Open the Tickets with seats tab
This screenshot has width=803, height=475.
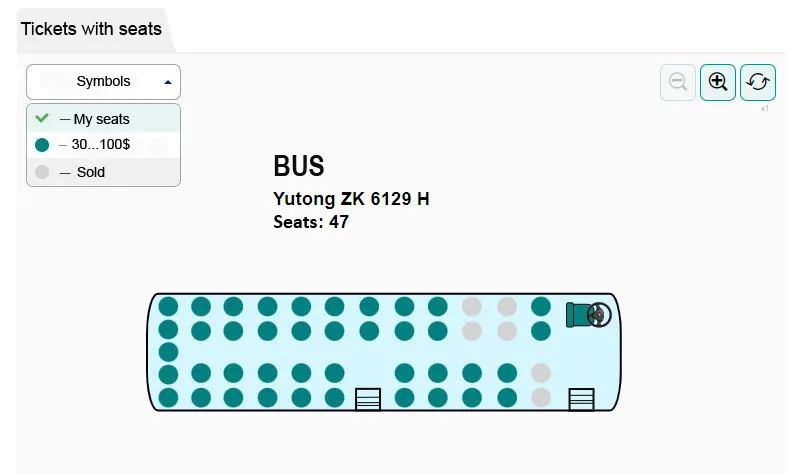coord(91,29)
